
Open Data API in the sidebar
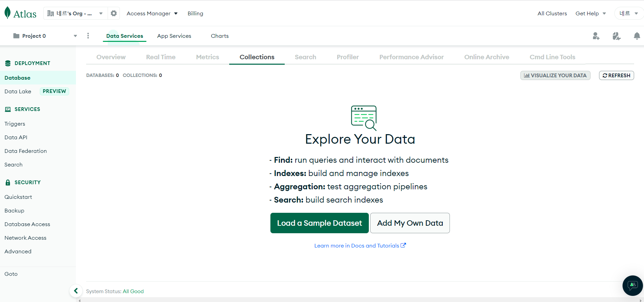pyautogui.click(x=16, y=137)
